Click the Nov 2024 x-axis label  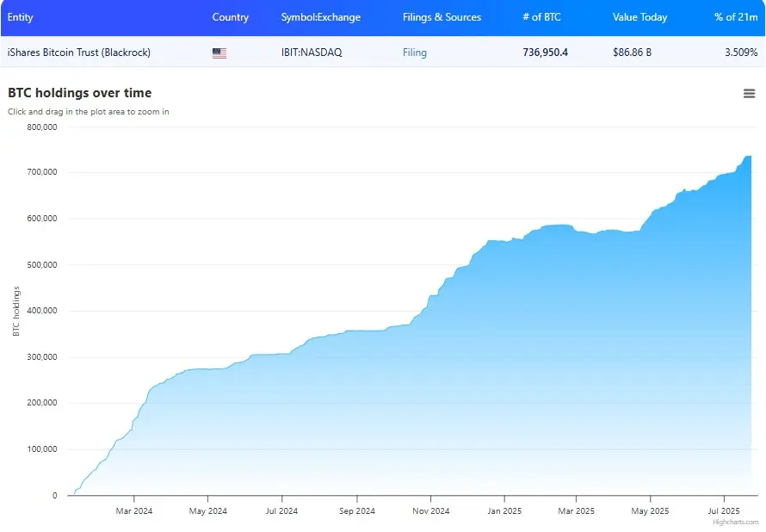coord(431,511)
